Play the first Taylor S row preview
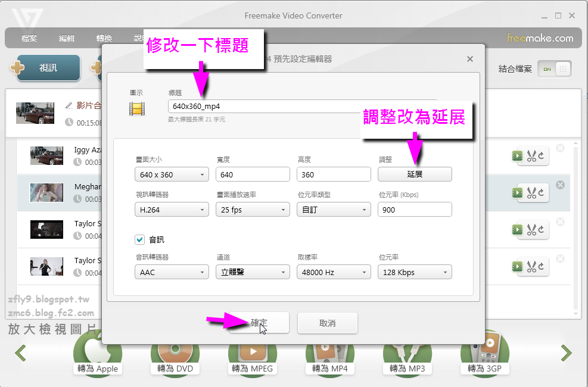The width and height of the screenshot is (588, 387). click(518, 229)
